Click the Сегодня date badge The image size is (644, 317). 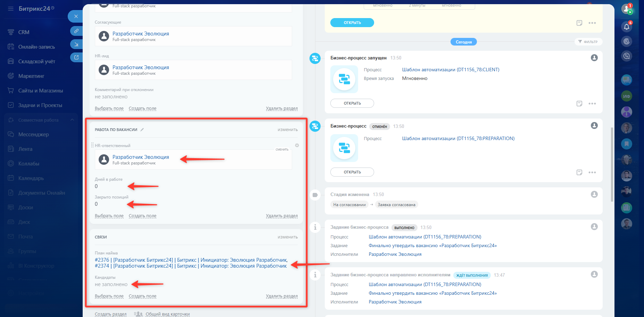(x=464, y=42)
